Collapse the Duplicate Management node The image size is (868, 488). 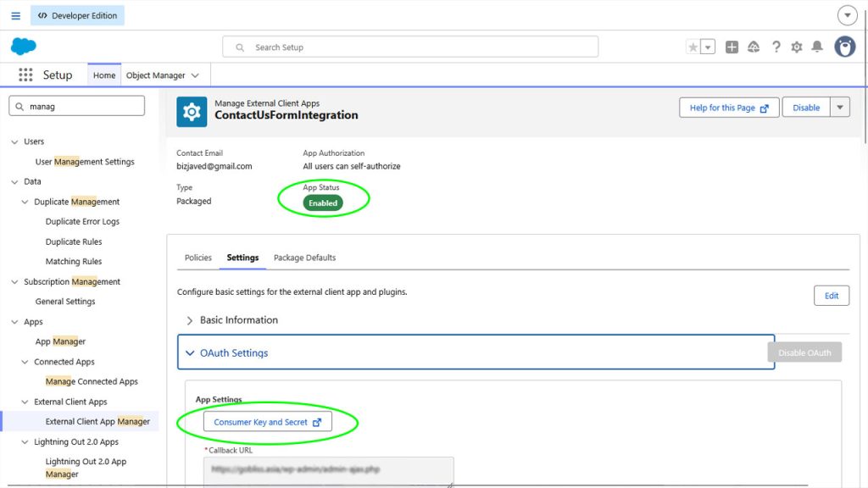click(25, 202)
